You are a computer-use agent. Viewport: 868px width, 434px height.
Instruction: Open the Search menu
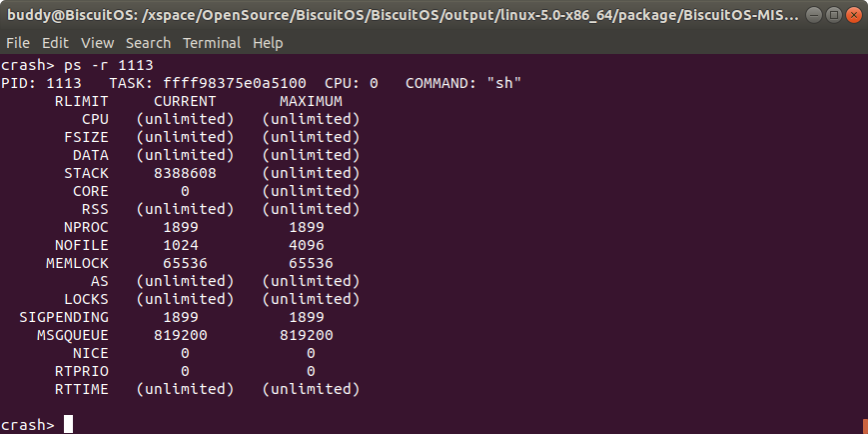(x=149, y=43)
